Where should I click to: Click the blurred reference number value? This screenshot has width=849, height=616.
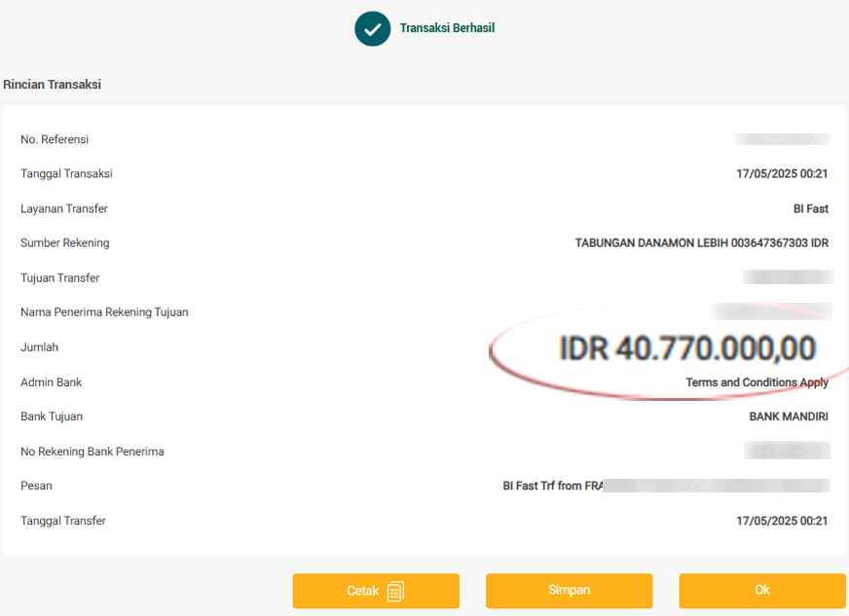(x=782, y=140)
